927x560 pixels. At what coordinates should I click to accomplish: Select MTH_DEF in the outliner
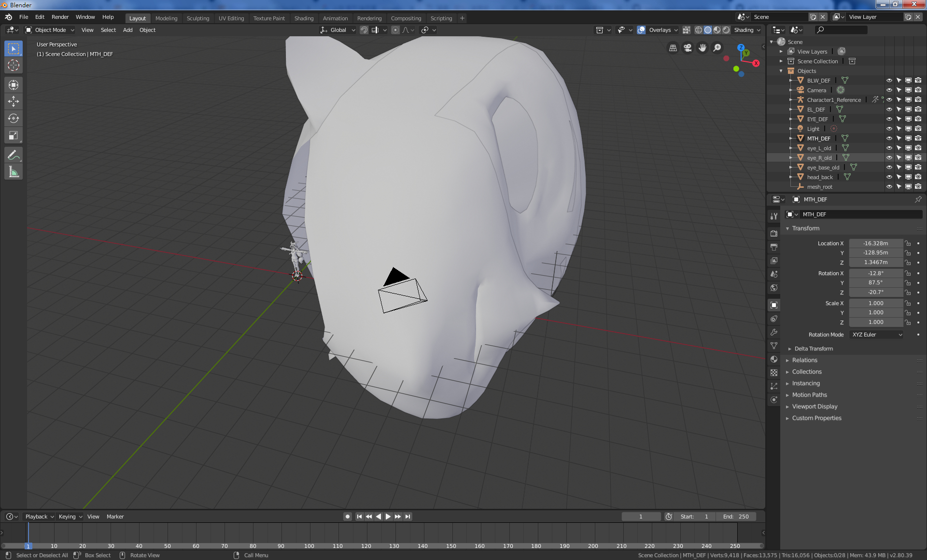point(818,139)
